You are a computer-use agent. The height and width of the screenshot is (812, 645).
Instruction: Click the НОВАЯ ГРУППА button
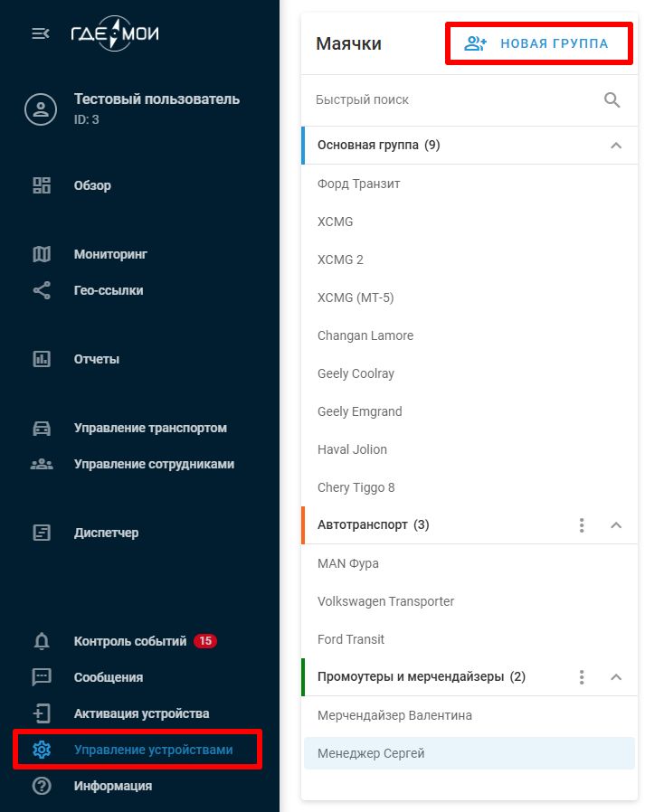tap(538, 42)
